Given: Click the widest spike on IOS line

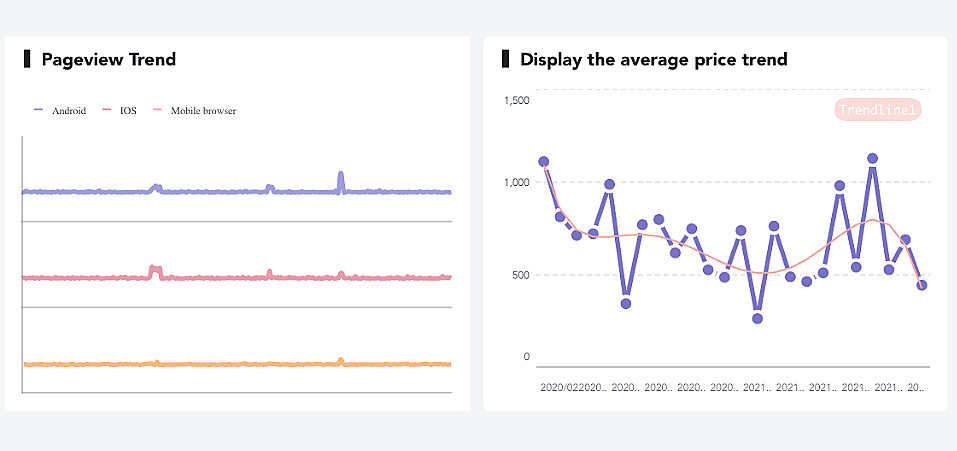Looking at the screenshot, I should 154,270.
